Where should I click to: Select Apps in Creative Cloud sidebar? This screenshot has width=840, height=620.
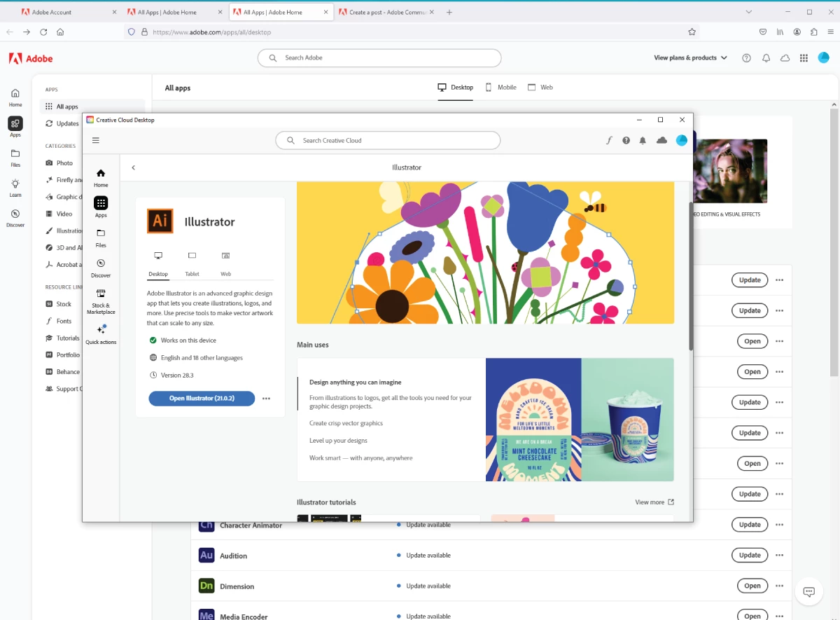pos(101,207)
